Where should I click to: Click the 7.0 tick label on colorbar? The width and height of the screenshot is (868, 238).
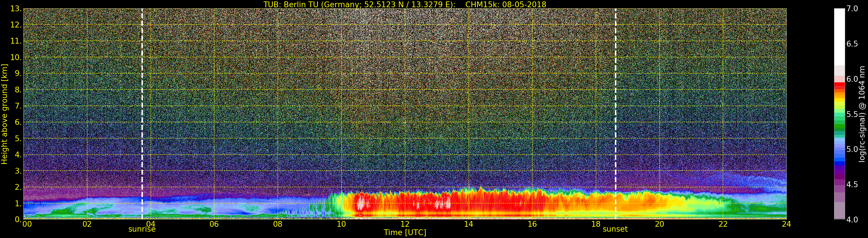coord(852,9)
